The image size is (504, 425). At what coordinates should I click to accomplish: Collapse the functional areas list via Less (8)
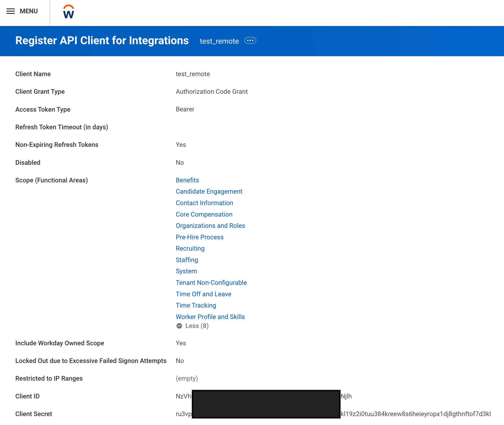click(197, 326)
